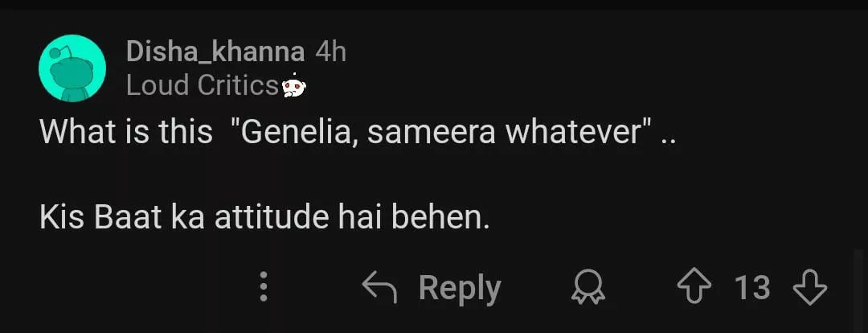Click the Loud Critics user flair

202,85
